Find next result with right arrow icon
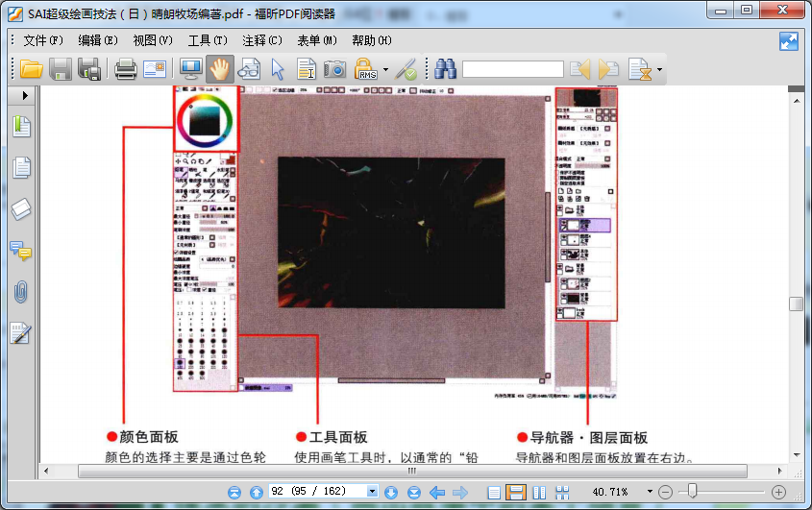The image size is (812, 510). coord(608,69)
